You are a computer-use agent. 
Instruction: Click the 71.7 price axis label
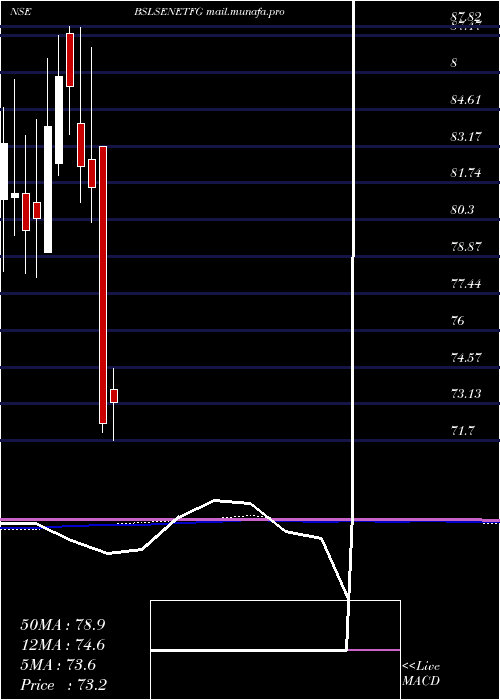point(462,431)
